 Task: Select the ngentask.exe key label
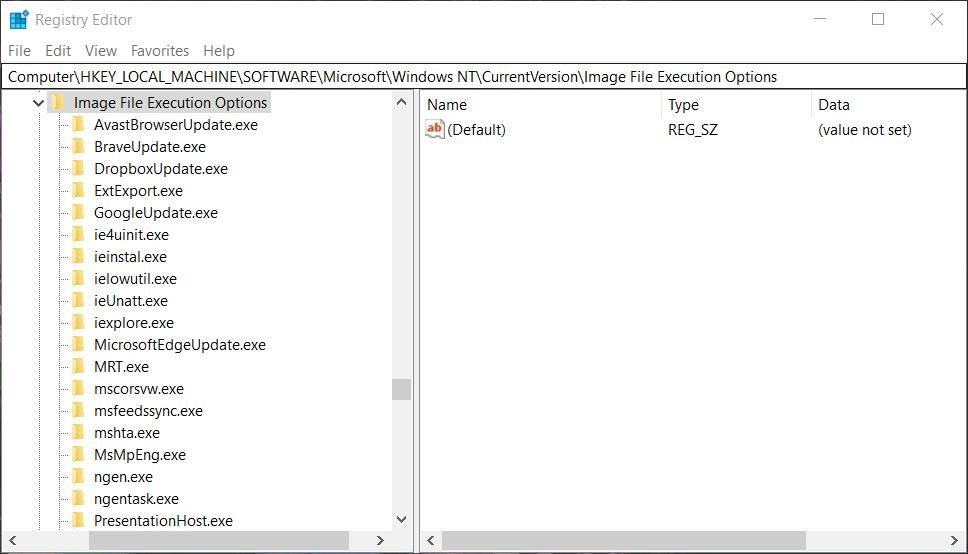coord(136,499)
